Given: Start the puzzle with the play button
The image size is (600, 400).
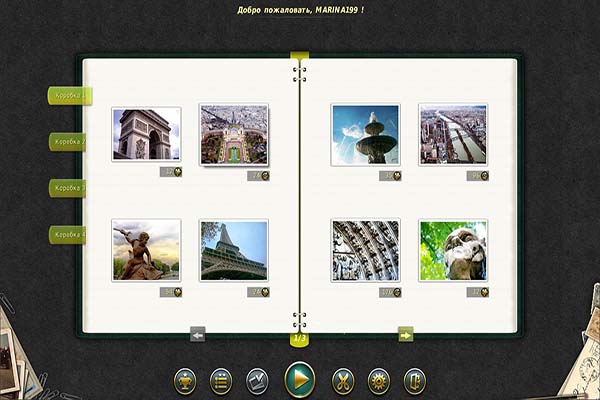Looking at the screenshot, I should 300,380.
